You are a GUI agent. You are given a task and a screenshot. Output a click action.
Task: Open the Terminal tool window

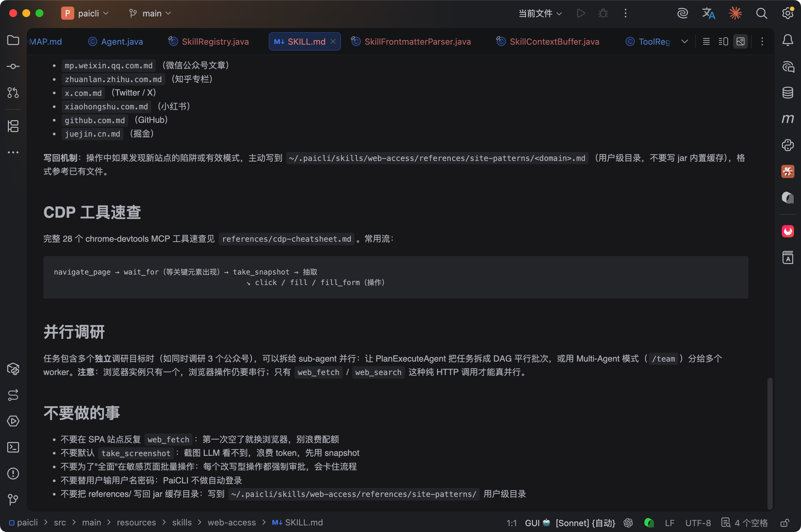(x=13, y=447)
